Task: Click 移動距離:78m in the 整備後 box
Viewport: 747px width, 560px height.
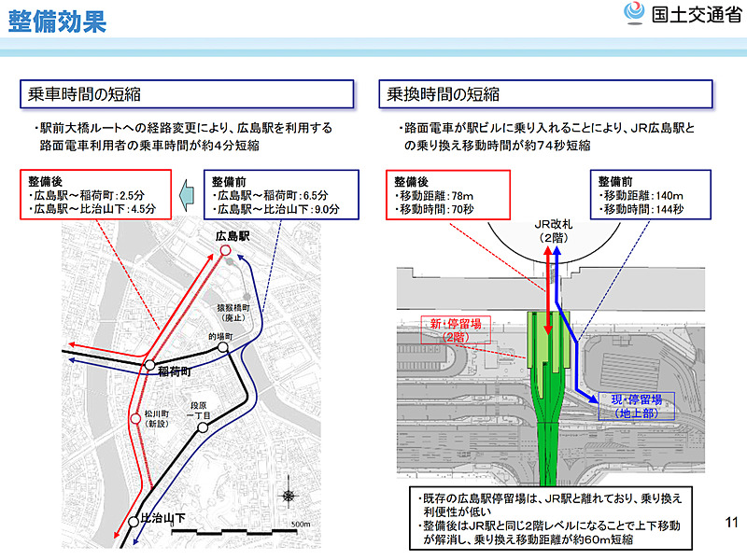Action: click(x=433, y=196)
